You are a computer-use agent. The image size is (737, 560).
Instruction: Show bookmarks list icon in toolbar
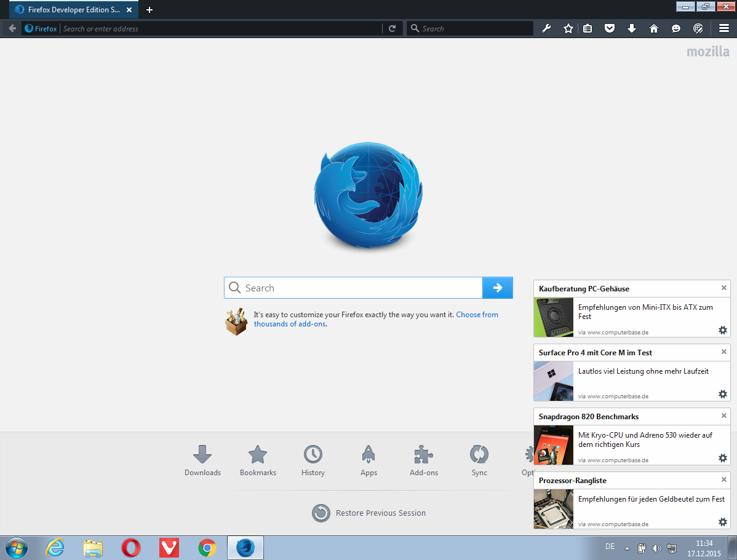click(x=588, y=29)
